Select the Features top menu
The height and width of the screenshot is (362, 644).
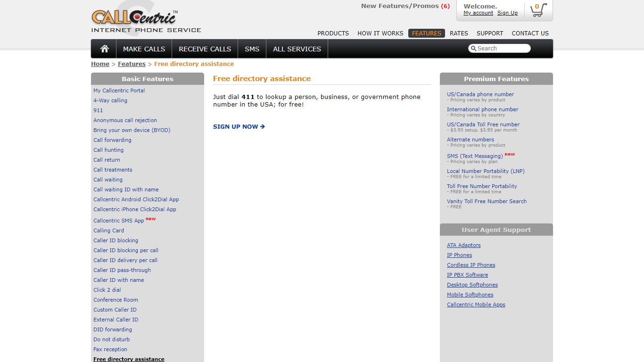[x=426, y=33]
